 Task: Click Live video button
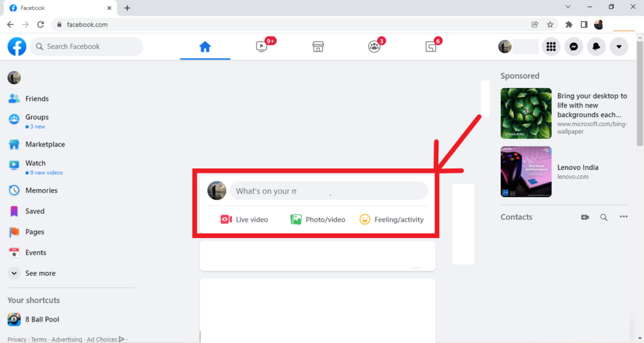tap(244, 219)
